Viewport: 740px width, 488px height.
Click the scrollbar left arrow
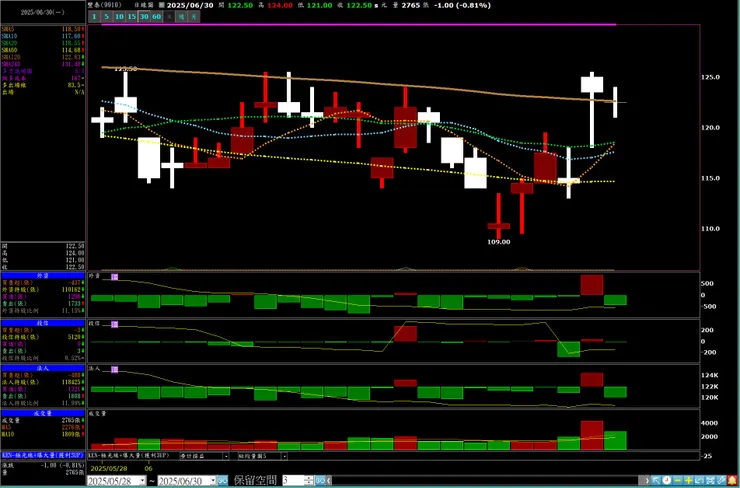coord(329,480)
